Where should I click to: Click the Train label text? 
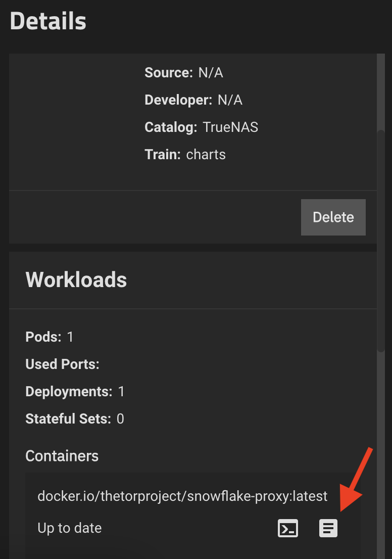tap(162, 154)
